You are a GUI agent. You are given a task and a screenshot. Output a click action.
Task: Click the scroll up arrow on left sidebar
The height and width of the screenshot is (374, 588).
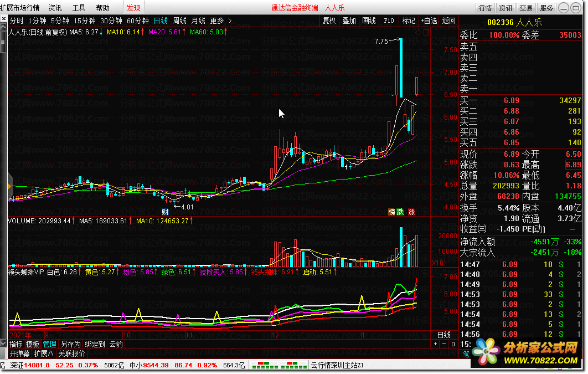click(x=3, y=27)
